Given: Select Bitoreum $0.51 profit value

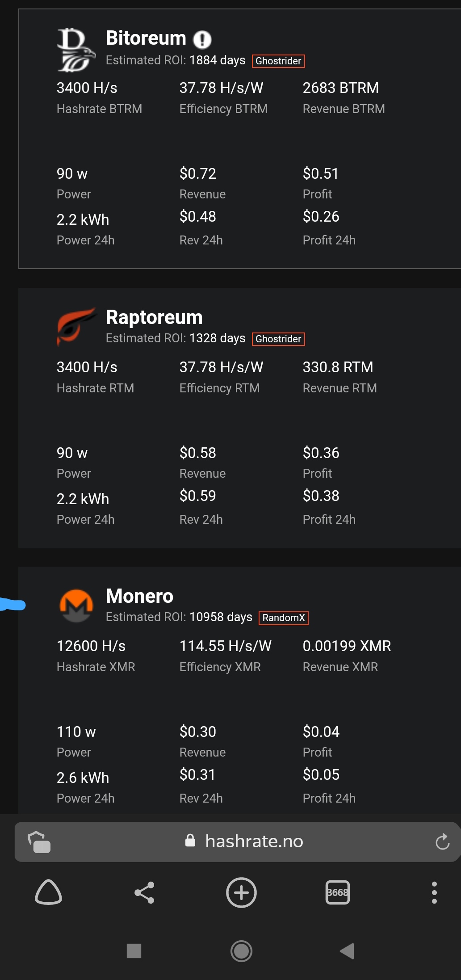Looking at the screenshot, I should (x=321, y=174).
